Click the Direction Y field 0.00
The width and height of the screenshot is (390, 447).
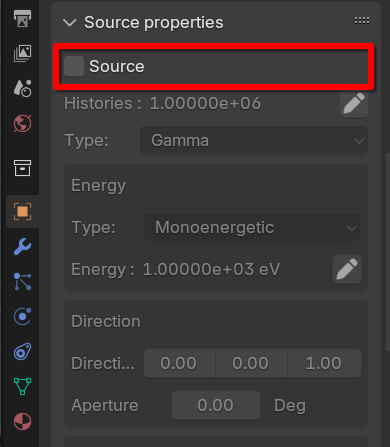coord(251,363)
